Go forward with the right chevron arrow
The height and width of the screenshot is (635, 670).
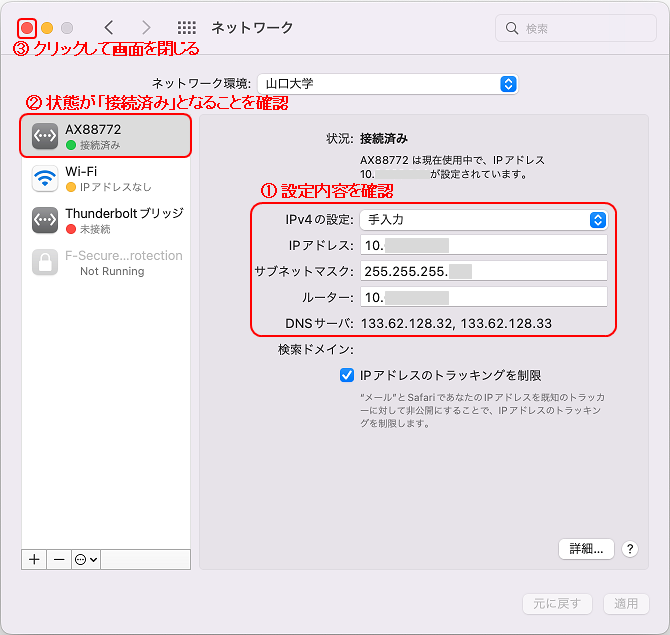tap(146, 28)
